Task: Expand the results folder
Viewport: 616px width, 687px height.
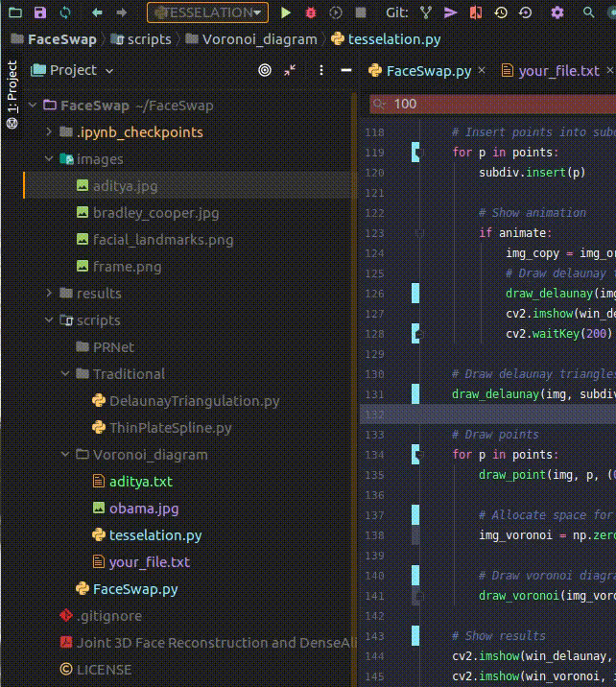Action: coord(49,293)
